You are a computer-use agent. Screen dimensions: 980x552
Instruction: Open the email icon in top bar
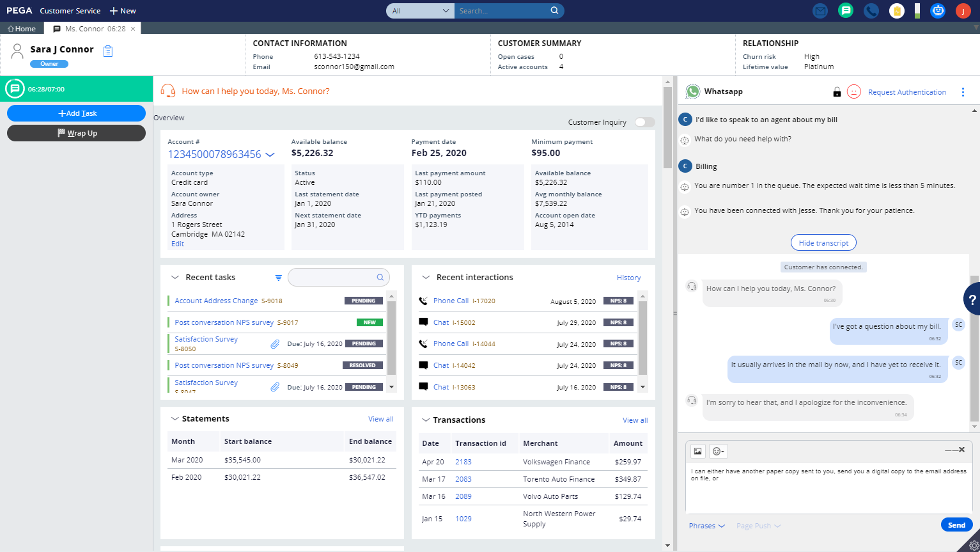(820, 11)
